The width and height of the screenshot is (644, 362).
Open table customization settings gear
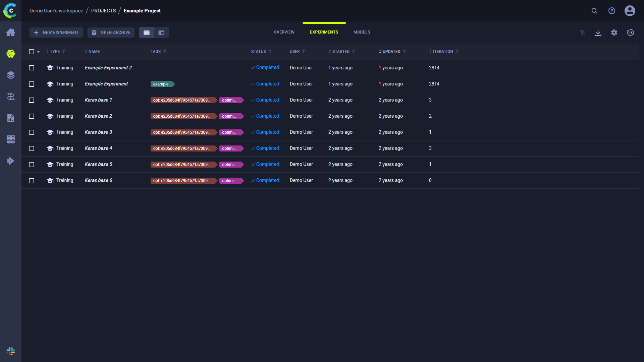coord(614,33)
